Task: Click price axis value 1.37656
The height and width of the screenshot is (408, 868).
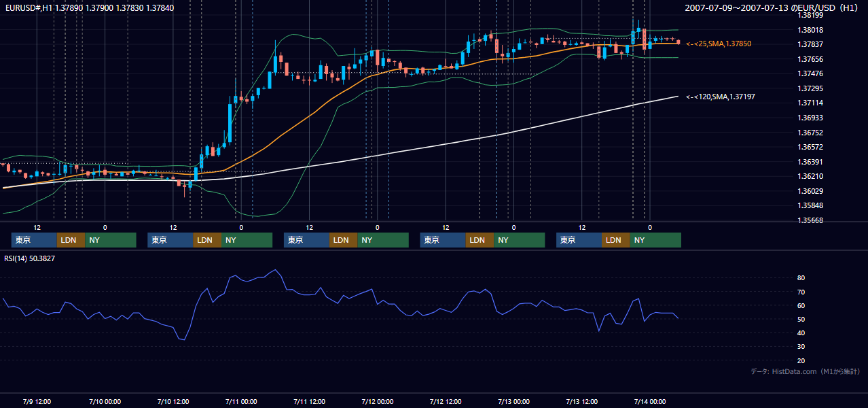Action: point(810,59)
